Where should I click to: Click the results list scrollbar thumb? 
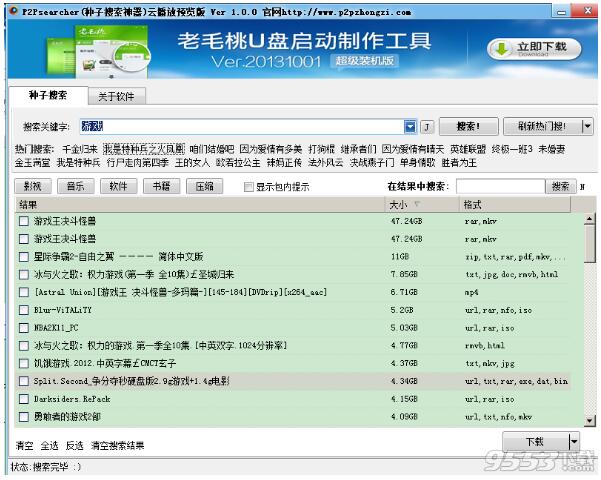[x=590, y=243]
